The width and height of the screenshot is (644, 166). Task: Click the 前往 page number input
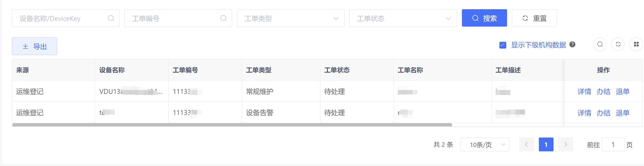(x=613, y=145)
